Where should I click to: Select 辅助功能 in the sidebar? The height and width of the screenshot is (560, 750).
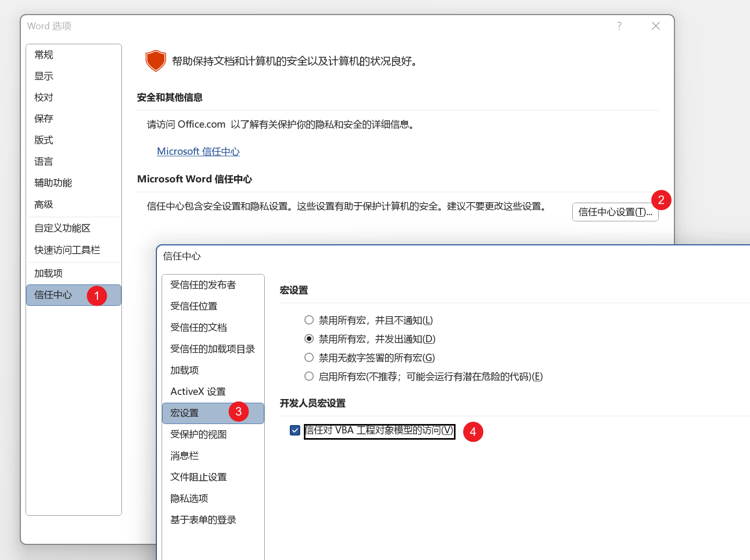click(73, 183)
